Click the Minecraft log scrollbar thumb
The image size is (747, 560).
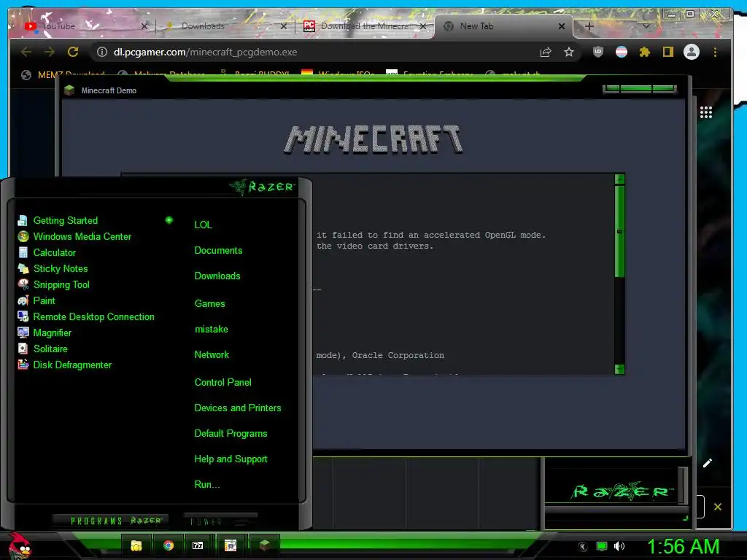[x=619, y=231]
